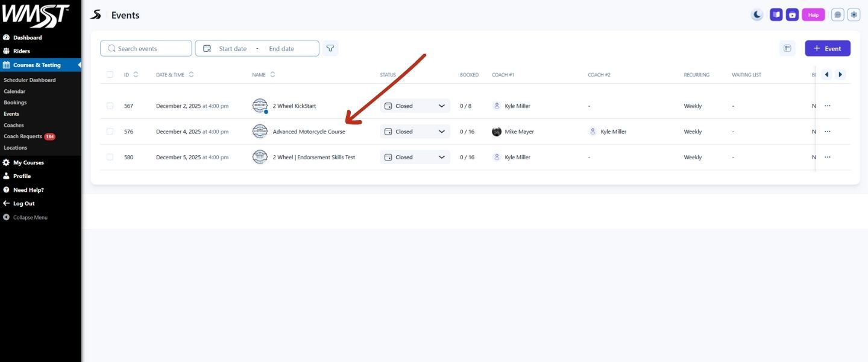
Task: Open the Advanced Motorcycle Course event
Action: pyautogui.click(x=309, y=132)
